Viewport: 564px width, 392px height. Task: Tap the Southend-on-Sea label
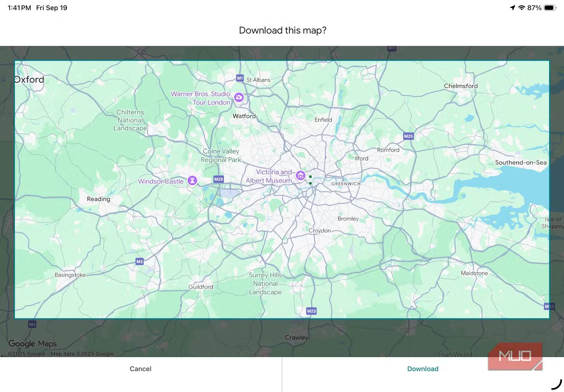point(520,163)
